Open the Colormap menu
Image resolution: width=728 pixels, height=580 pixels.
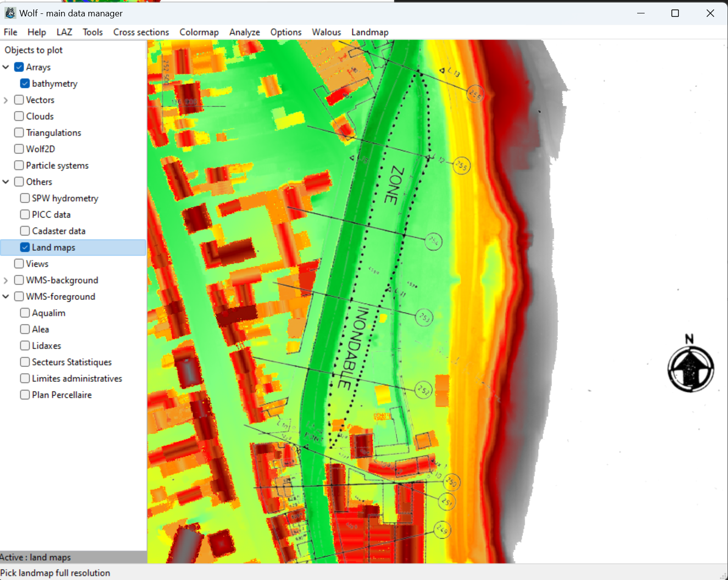coord(199,32)
